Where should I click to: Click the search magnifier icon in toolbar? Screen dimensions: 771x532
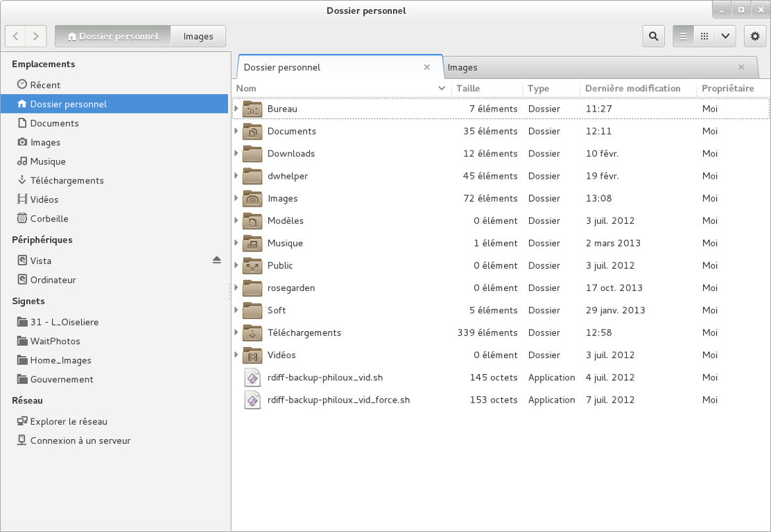653,36
